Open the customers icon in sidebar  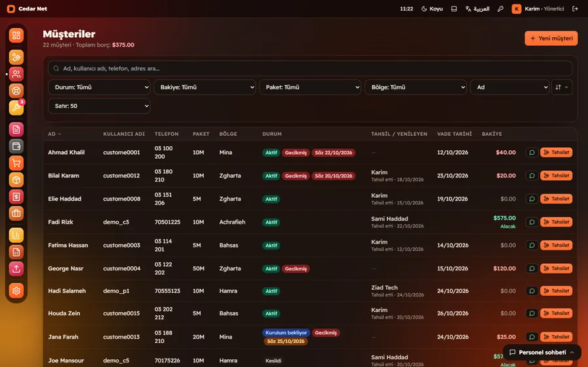coord(16,74)
